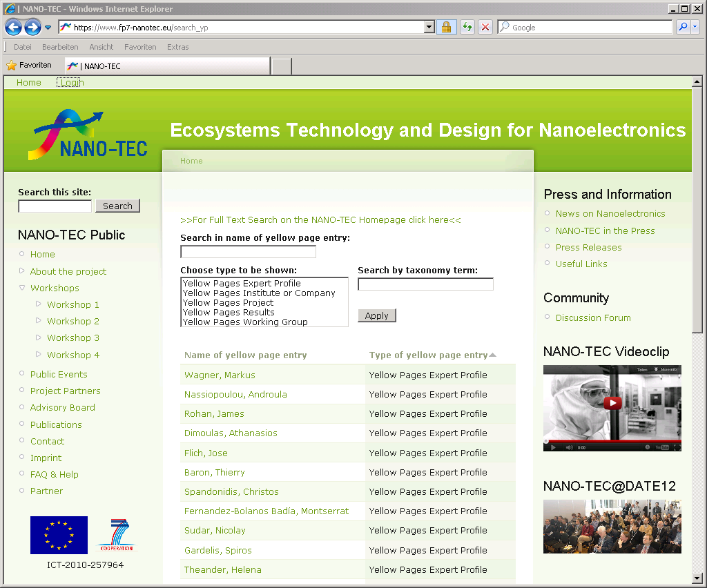Open the Wagner, Markus profile link
This screenshot has height=588, width=707.
click(x=220, y=375)
